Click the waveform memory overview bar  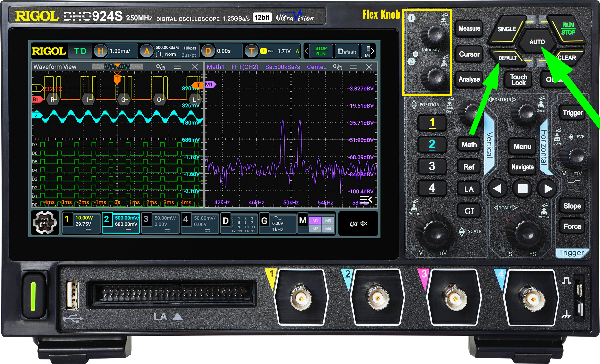[117, 66]
